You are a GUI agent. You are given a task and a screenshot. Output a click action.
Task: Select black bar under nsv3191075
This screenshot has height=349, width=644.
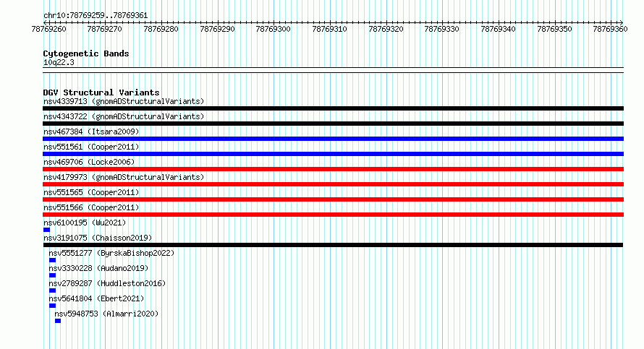[x=333, y=245]
